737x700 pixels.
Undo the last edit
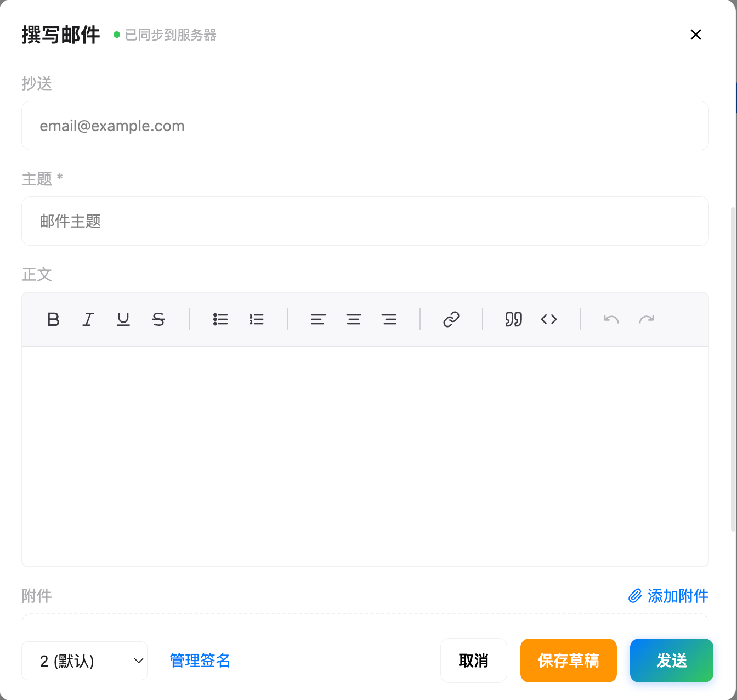click(x=611, y=319)
